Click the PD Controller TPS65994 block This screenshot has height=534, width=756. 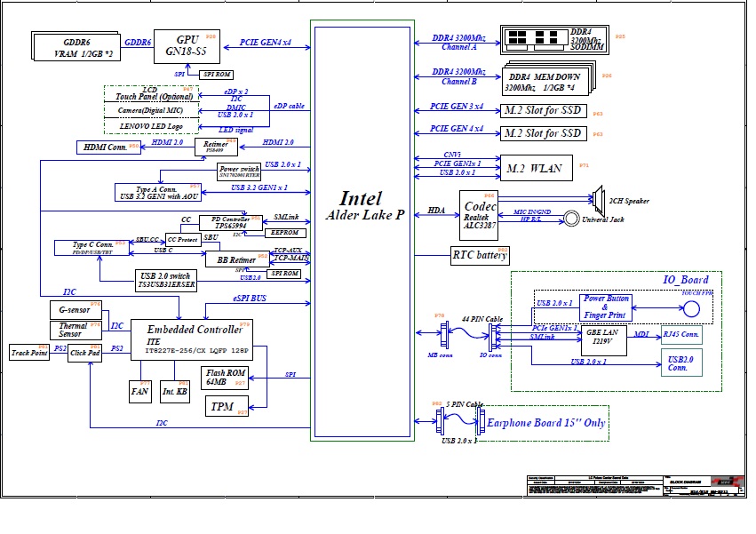pyautogui.click(x=230, y=222)
